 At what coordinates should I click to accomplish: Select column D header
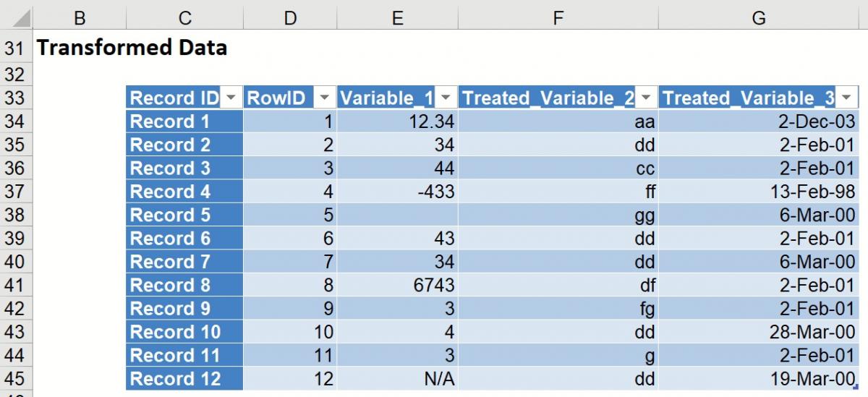(290, 18)
